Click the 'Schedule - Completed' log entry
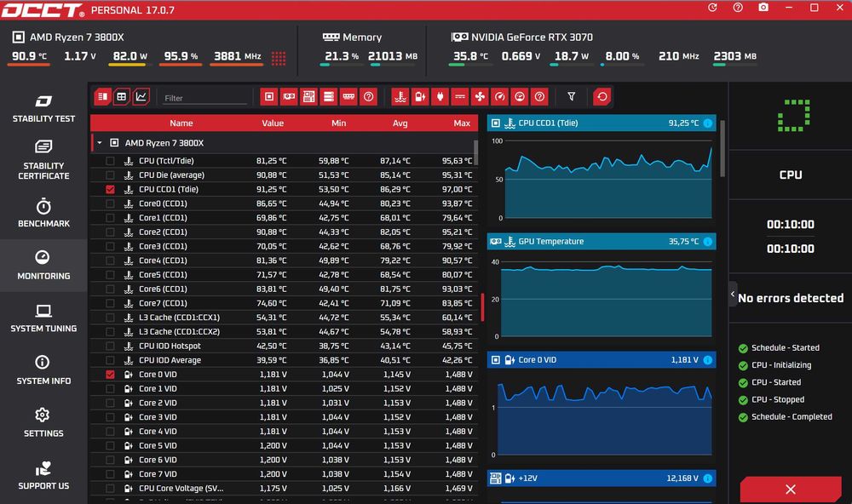This screenshot has width=852, height=504. 792,416
